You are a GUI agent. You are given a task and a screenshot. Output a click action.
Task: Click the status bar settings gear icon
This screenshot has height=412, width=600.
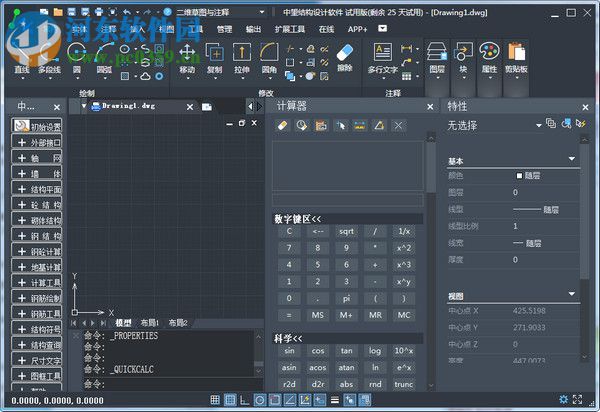(x=563, y=400)
